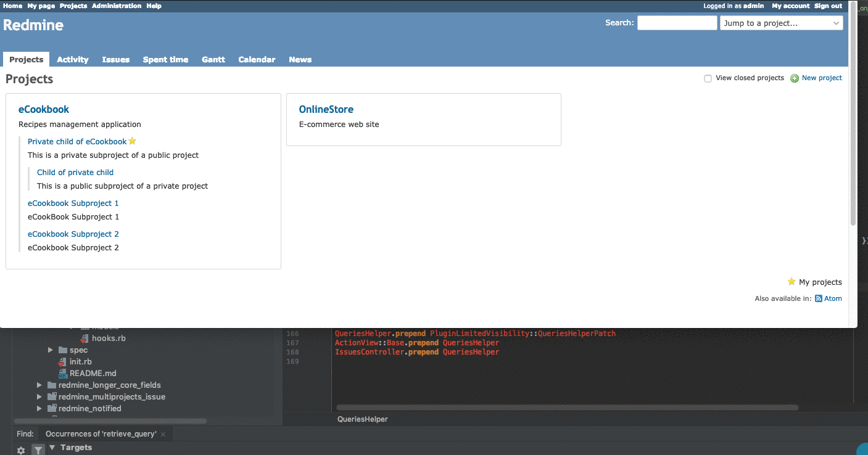This screenshot has width=868, height=455.
Task: Open the Jump to a project dropdown
Action: pos(782,23)
